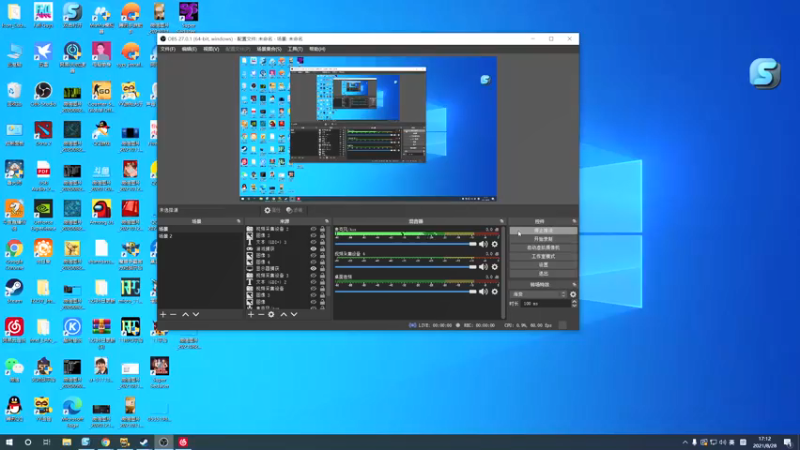The height and width of the screenshot is (450, 800).
Task: Open the 帮助(H) menu
Action: coord(317,49)
